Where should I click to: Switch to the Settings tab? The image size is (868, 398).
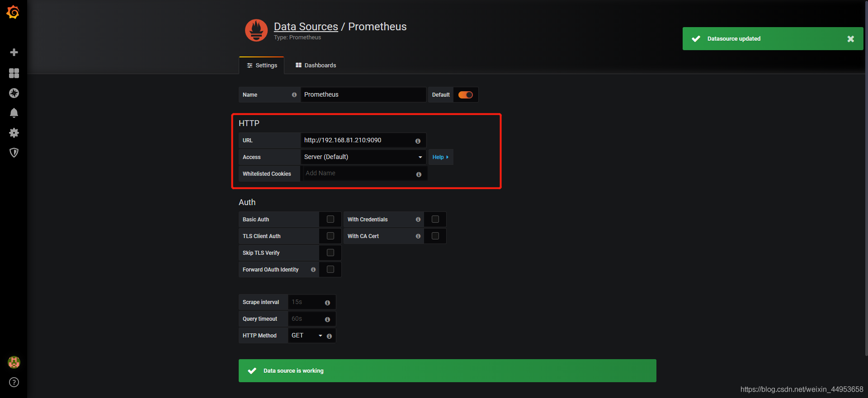click(262, 66)
